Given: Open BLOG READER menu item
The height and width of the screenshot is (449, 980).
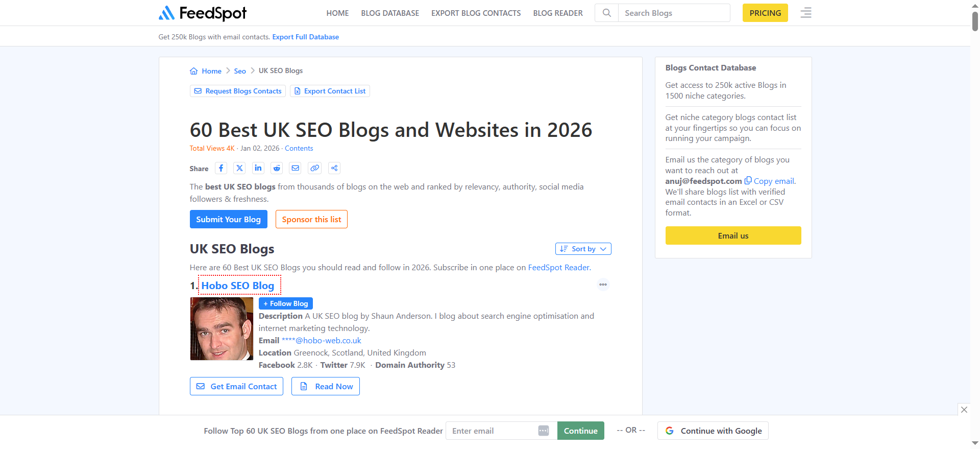Looking at the screenshot, I should [x=558, y=13].
